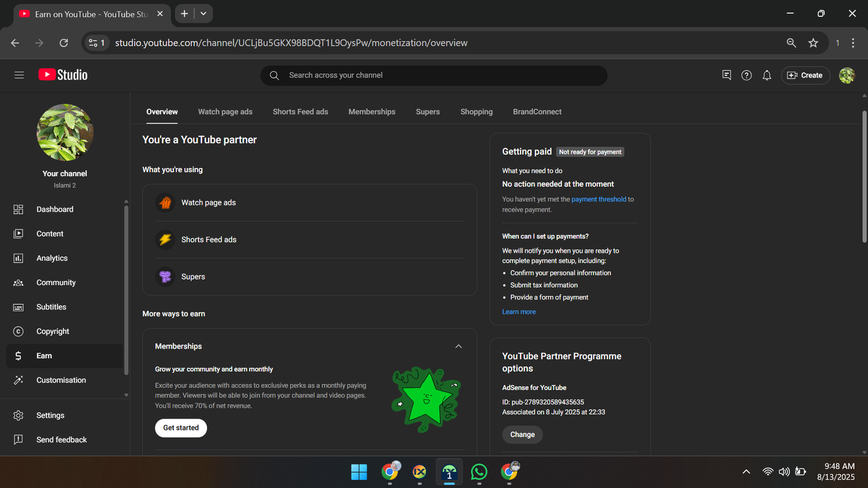Click the Copyright circle-C icon
Screen dimensions: 868x488
tap(18, 331)
